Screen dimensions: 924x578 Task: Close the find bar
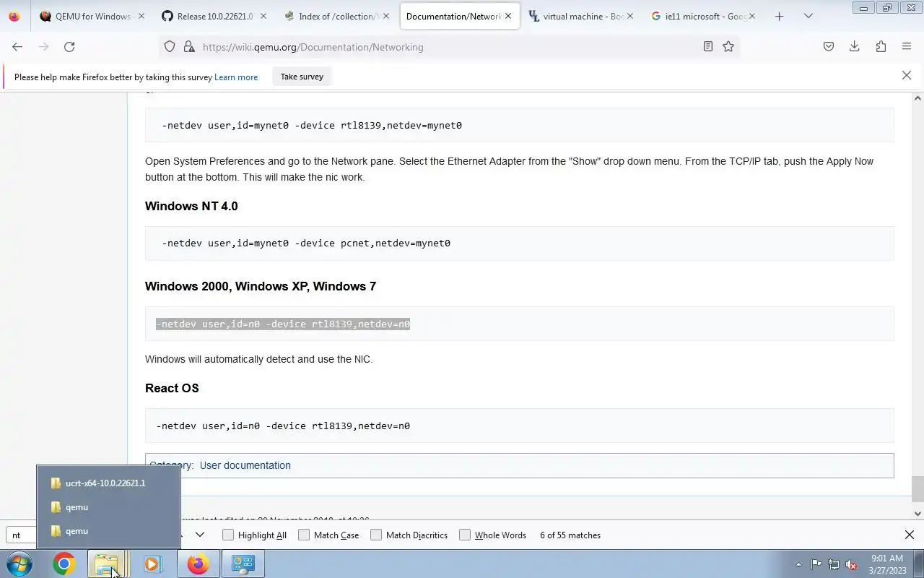point(910,535)
